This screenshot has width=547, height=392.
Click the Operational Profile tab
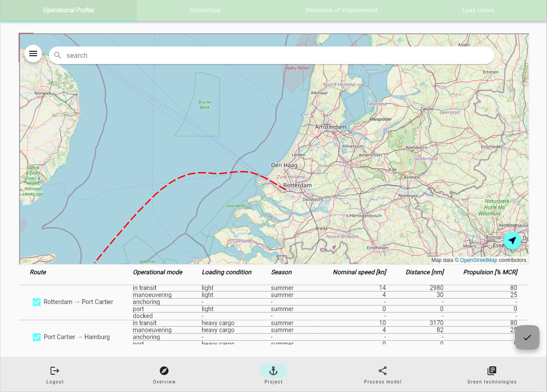click(x=69, y=10)
